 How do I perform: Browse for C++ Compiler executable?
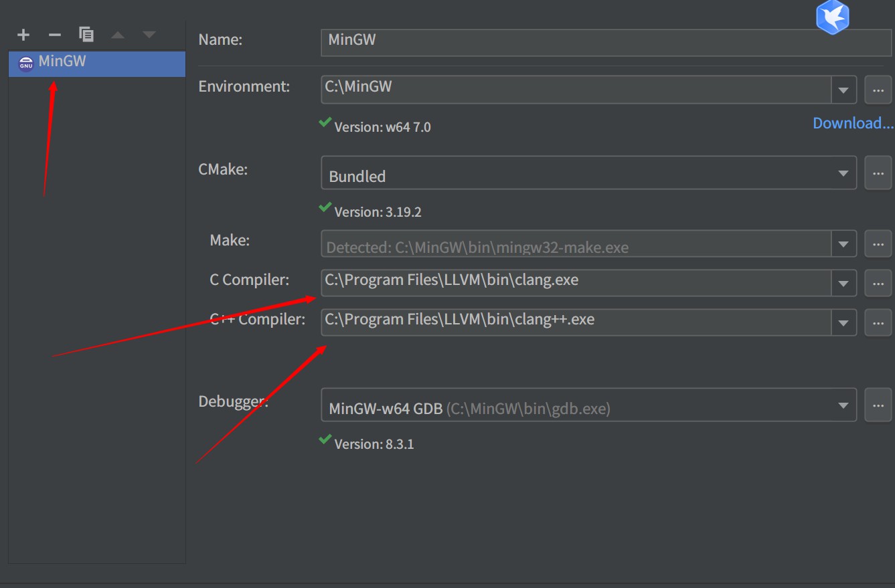[x=878, y=323]
